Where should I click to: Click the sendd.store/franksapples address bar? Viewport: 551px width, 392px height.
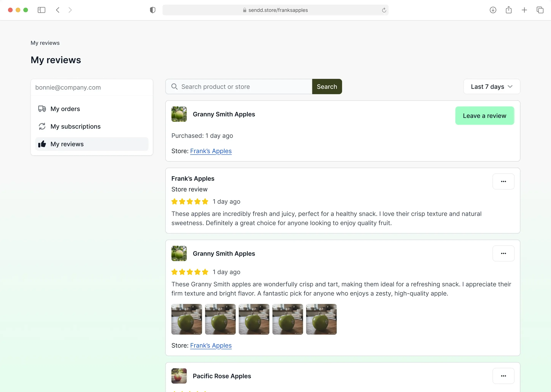click(x=275, y=10)
